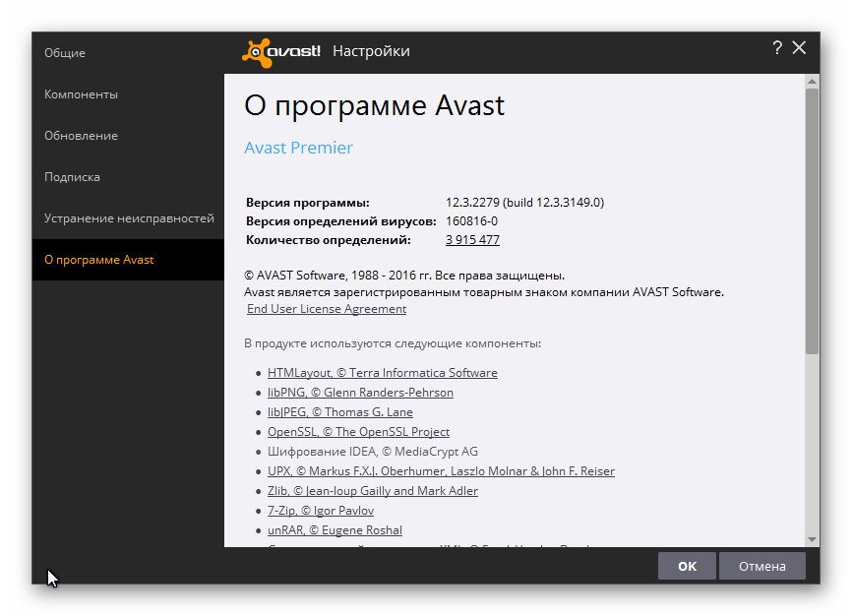Click the Avast Premier product name
The width and height of the screenshot is (852, 616).
pos(298,148)
